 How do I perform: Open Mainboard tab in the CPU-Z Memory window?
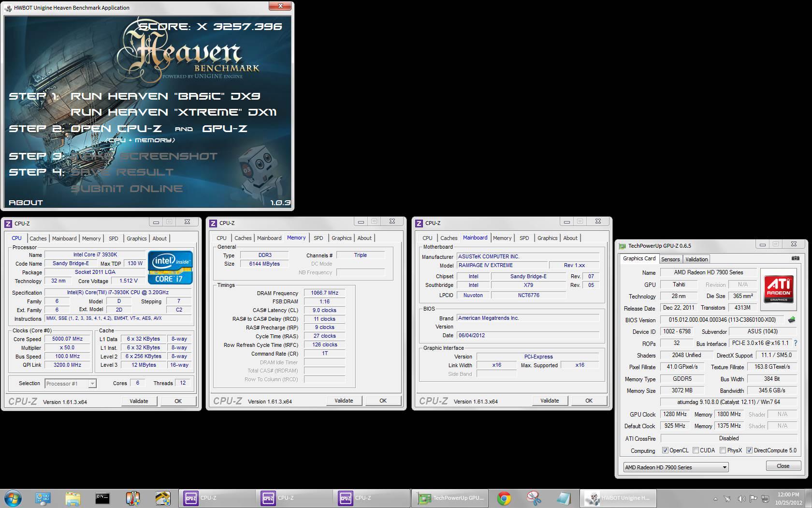click(269, 238)
